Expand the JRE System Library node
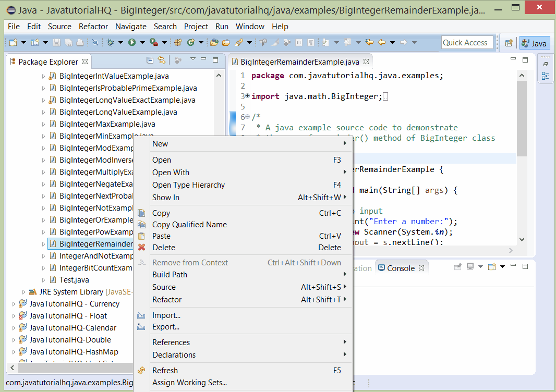 tap(23, 292)
